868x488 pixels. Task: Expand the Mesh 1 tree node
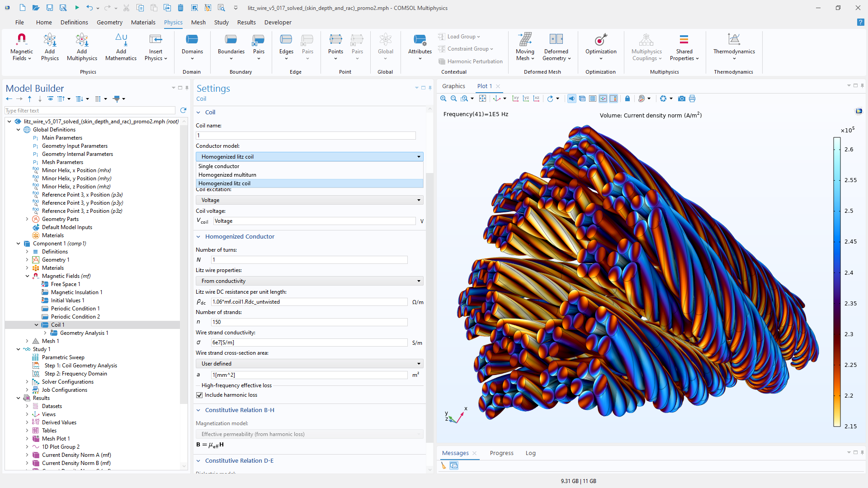point(27,341)
